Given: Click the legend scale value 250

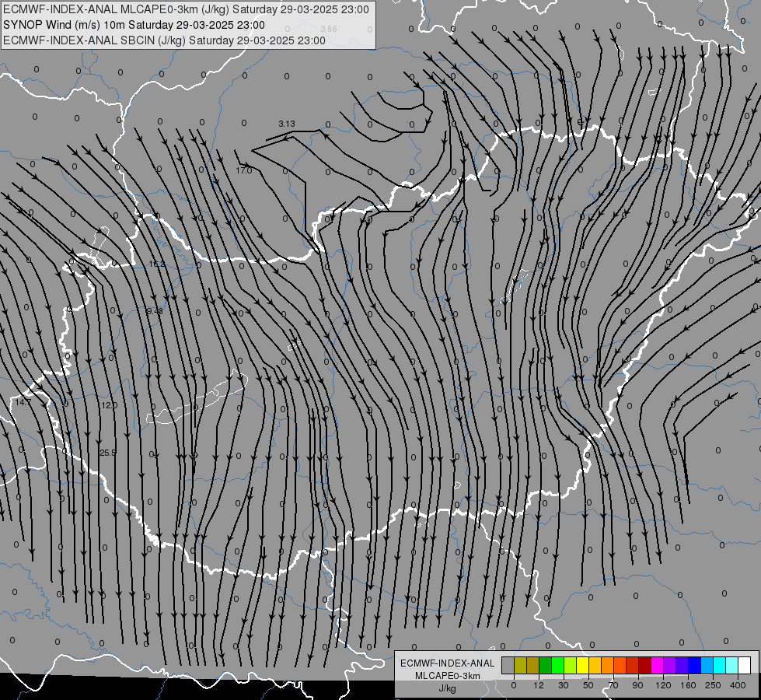Looking at the screenshot, I should tap(713, 685).
